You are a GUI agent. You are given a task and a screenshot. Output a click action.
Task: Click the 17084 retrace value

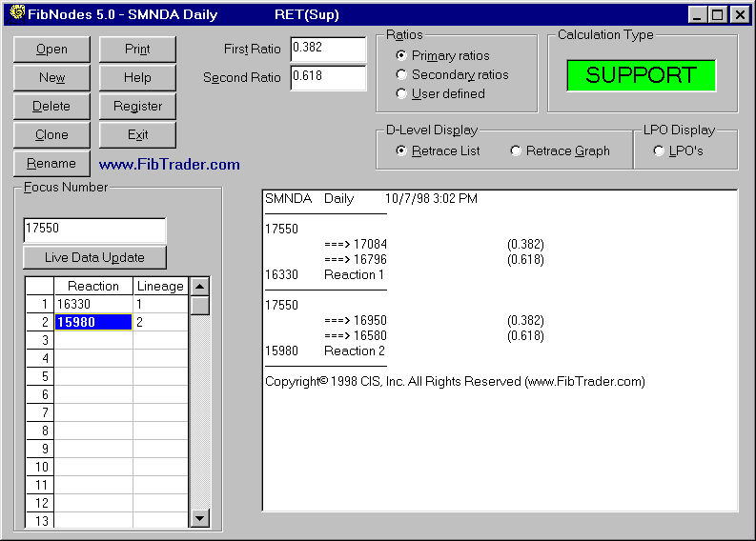370,244
